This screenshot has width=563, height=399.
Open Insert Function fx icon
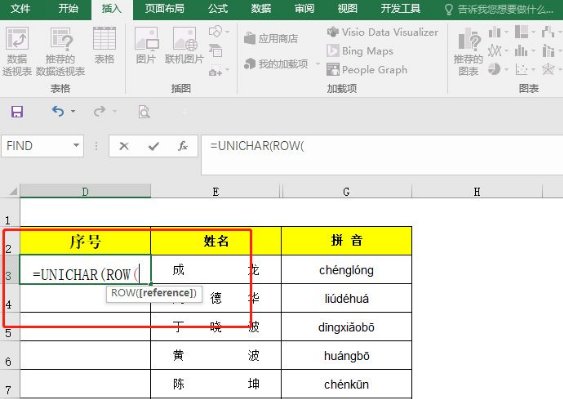[x=183, y=146]
